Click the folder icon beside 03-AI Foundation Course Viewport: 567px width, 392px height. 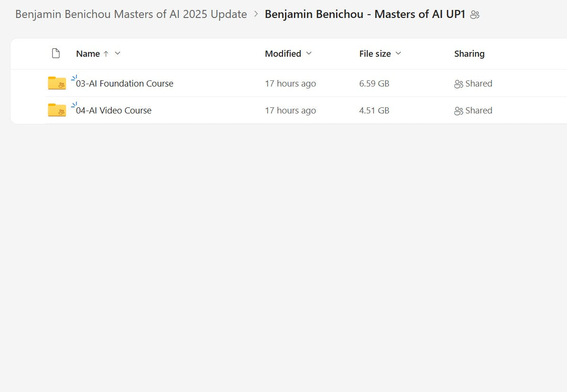57,83
